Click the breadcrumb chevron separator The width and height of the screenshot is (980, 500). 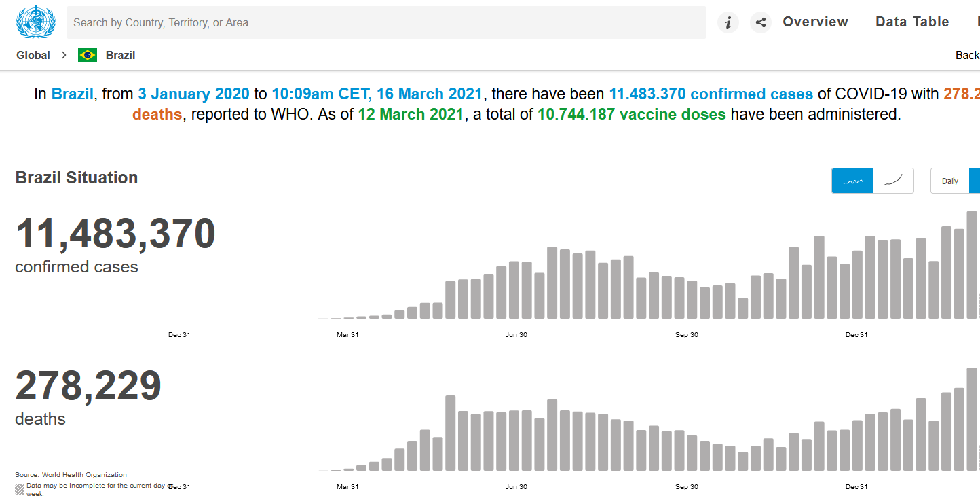pos(64,55)
